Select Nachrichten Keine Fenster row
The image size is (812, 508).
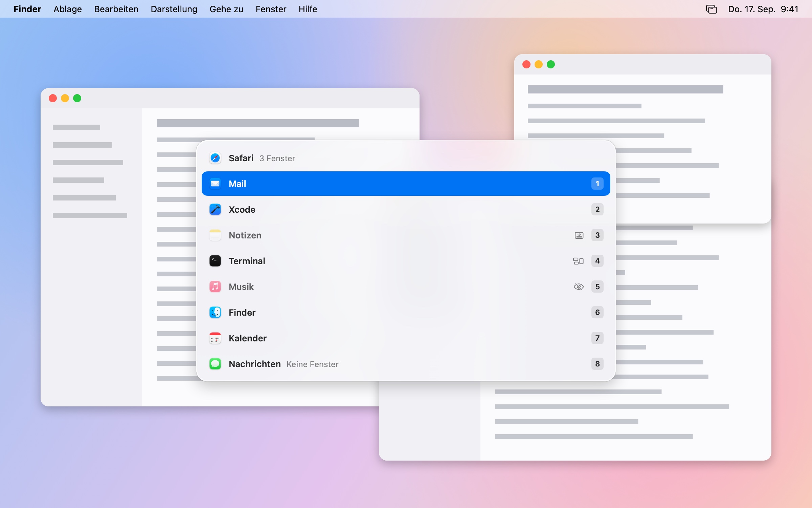click(x=406, y=364)
